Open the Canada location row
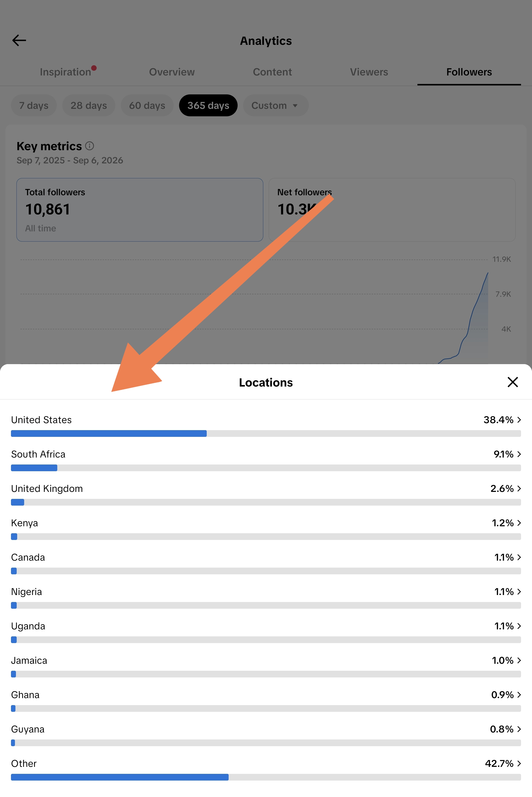Image resolution: width=532 pixels, height=797 pixels. [266, 563]
